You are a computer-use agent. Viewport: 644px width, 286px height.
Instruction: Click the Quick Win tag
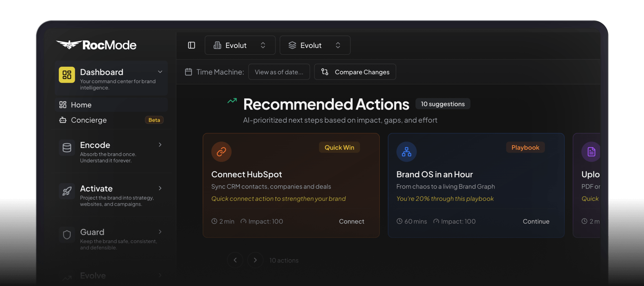point(339,147)
